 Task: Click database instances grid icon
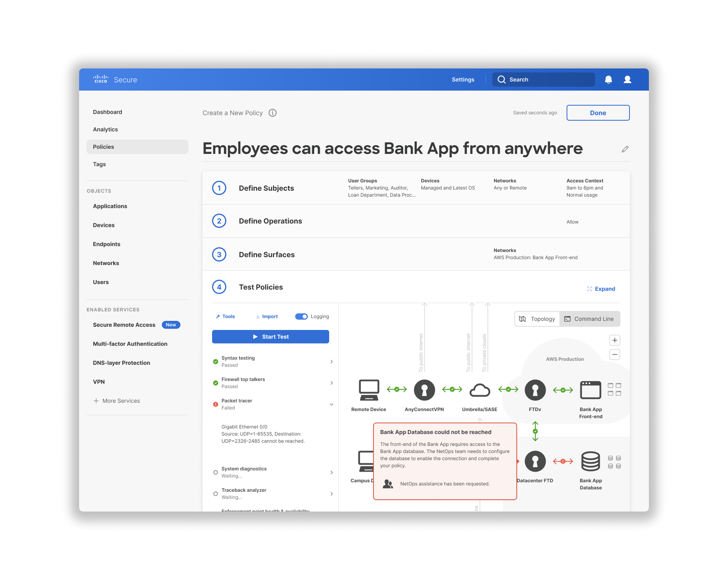click(x=614, y=462)
